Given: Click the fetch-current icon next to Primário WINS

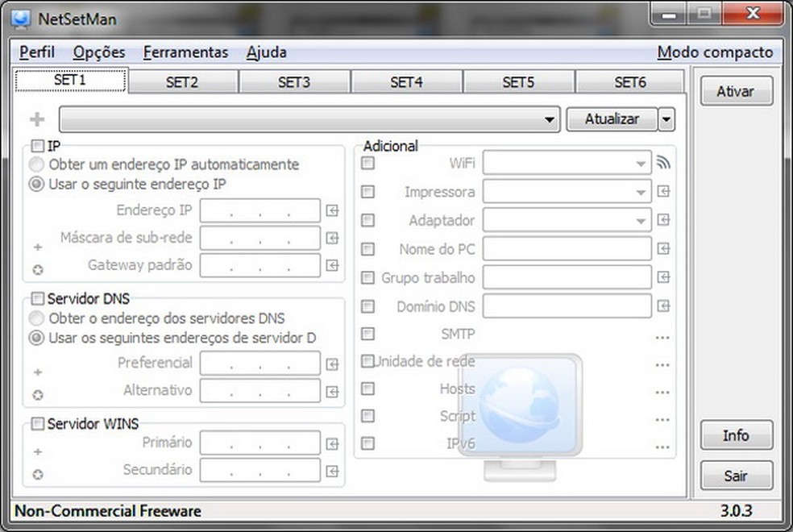Looking at the screenshot, I should point(332,444).
